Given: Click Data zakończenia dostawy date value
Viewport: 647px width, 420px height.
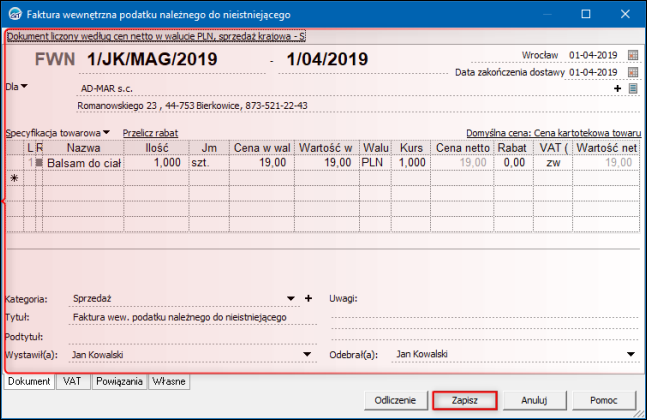Looking at the screenshot, I should click(593, 72).
